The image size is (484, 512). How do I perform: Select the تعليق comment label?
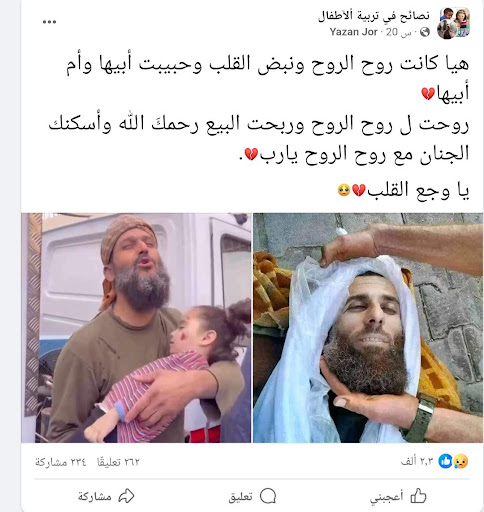click(240, 497)
